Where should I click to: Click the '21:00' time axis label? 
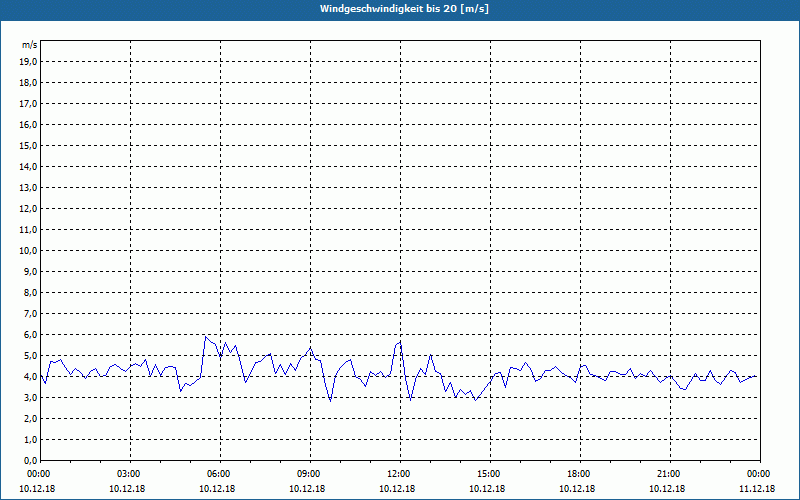(670, 474)
